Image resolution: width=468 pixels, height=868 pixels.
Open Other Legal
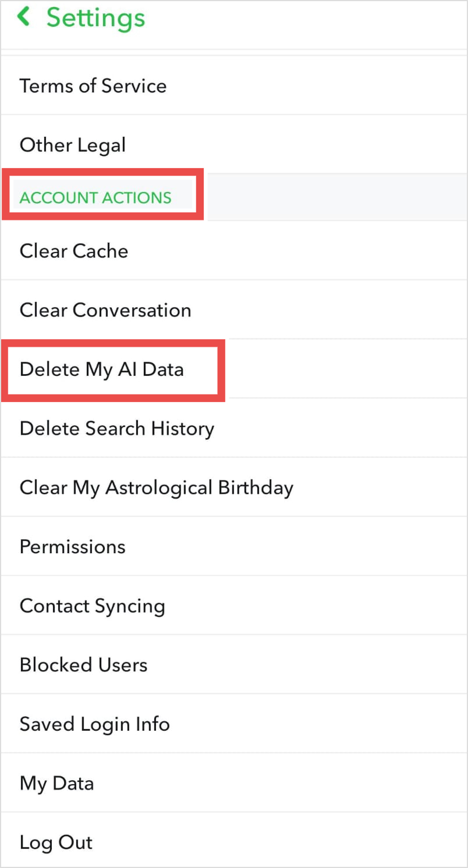(72, 145)
